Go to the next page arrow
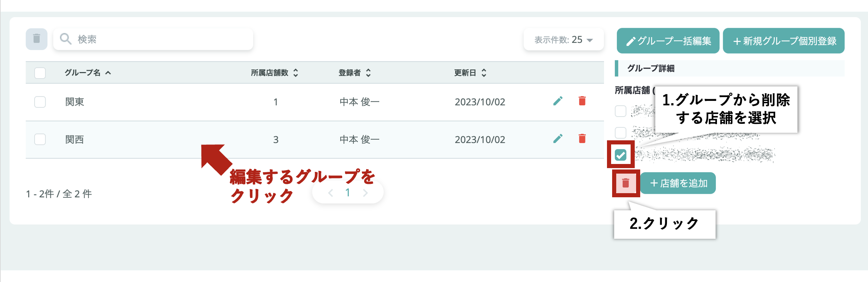The height and width of the screenshot is (282, 868). coord(365,193)
